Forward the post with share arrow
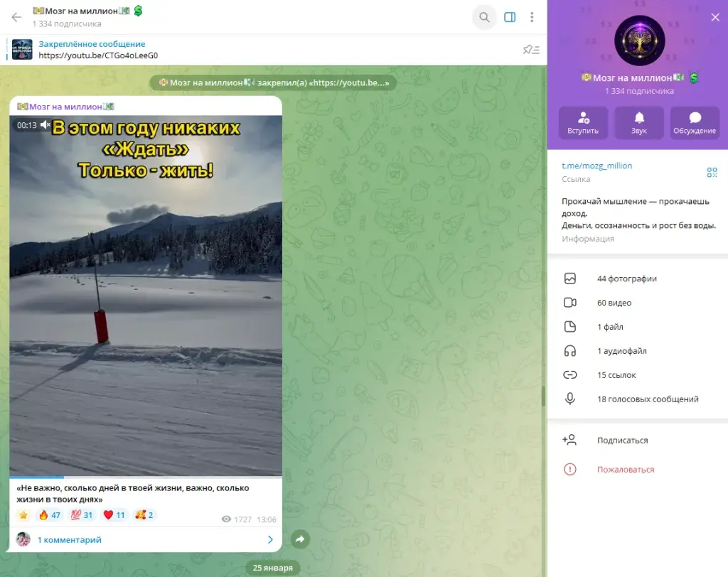The image size is (728, 577). click(300, 539)
